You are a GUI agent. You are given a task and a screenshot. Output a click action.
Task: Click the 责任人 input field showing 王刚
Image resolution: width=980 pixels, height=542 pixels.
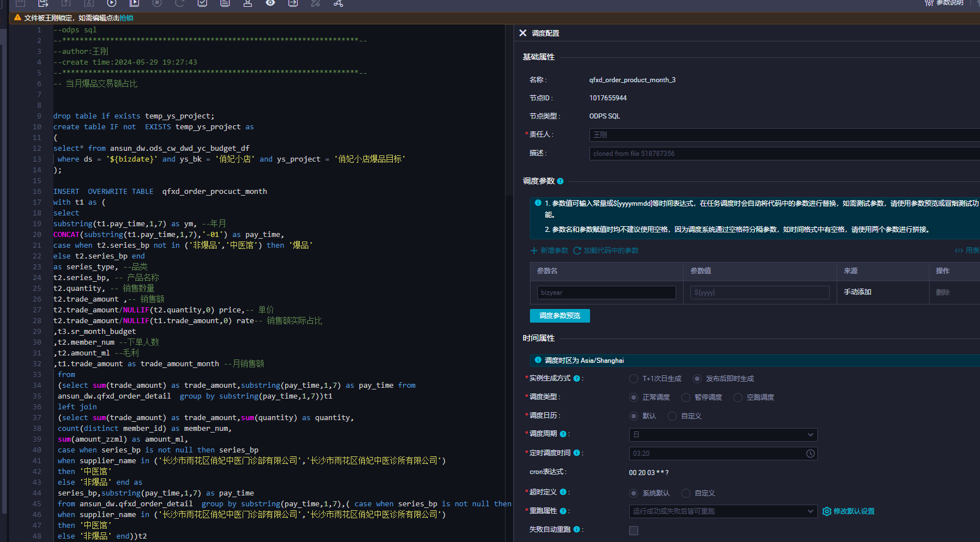[x=784, y=135]
